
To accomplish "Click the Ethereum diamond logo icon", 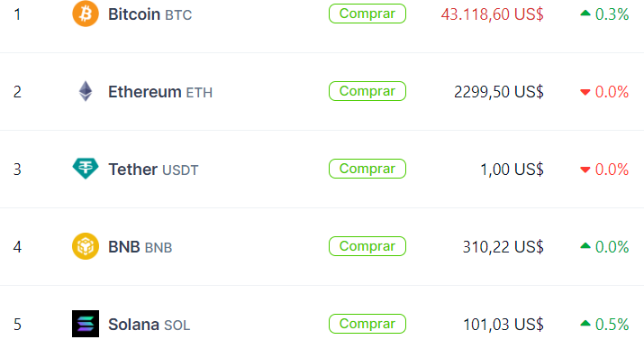I will coord(86,91).
